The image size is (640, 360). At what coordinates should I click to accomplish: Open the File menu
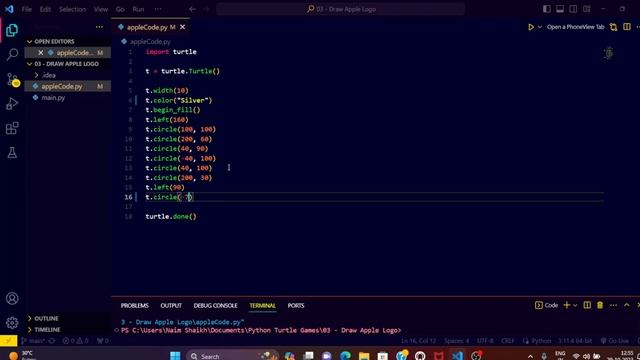[27, 9]
